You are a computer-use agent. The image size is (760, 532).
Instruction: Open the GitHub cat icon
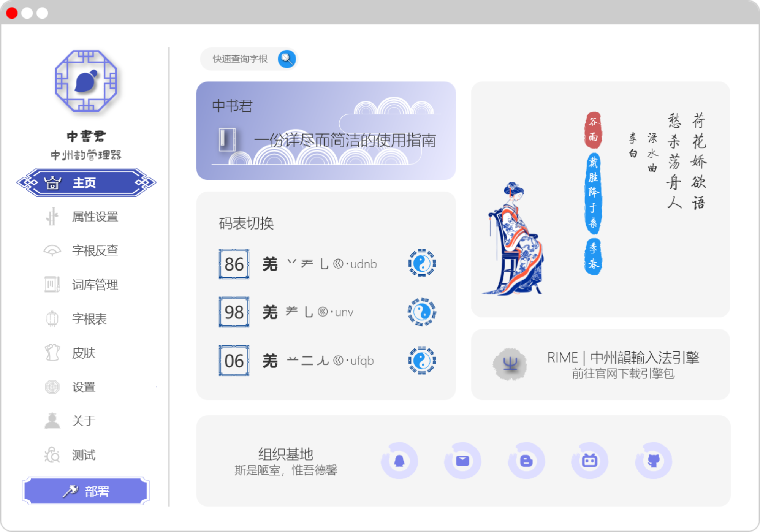coord(653,461)
